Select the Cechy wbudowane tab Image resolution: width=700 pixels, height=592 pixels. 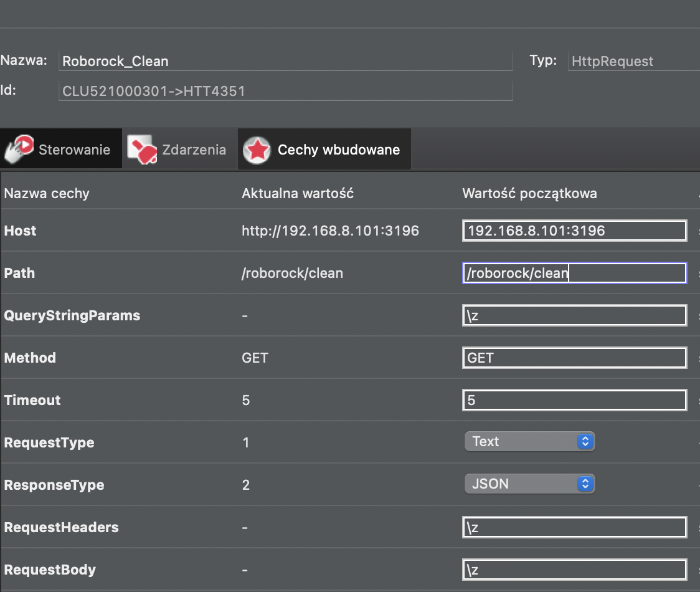(324, 149)
